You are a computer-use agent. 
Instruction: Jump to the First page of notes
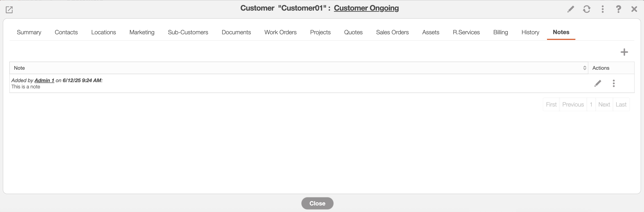(551, 104)
